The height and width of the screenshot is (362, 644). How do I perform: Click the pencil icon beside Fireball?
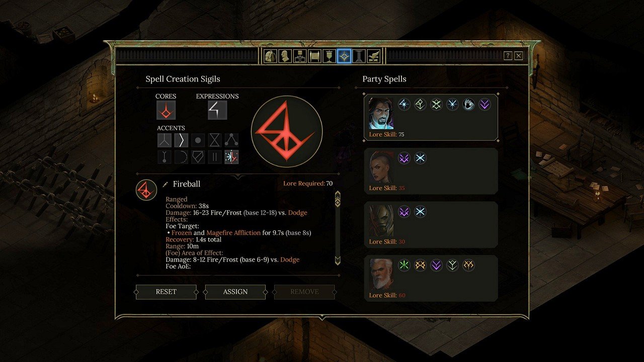(x=166, y=185)
